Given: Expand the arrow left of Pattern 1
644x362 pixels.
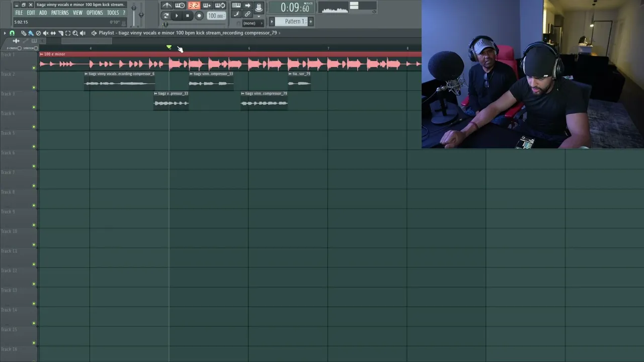Looking at the screenshot, I should pyautogui.click(x=272, y=21).
